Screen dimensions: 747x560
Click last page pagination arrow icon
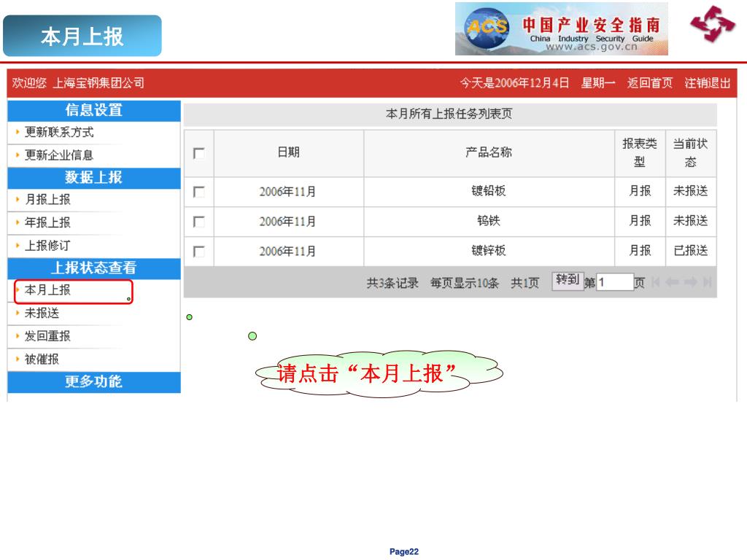tap(707, 282)
